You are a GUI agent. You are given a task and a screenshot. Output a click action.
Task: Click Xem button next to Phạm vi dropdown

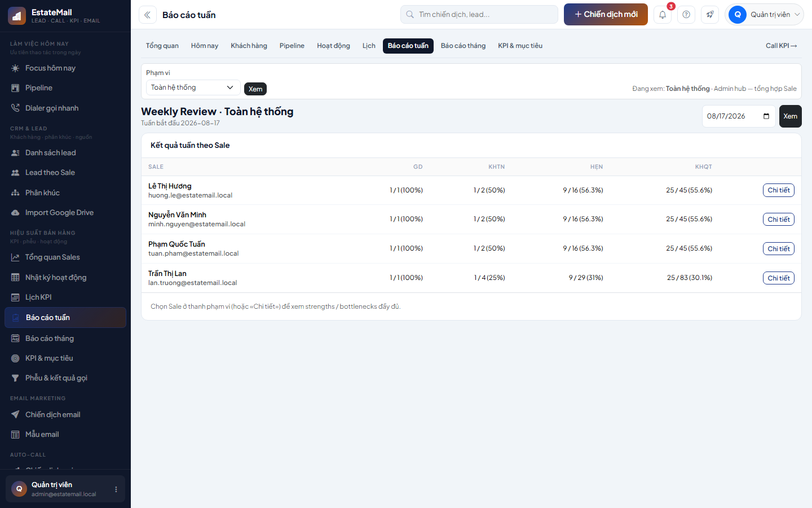pos(255,89)
